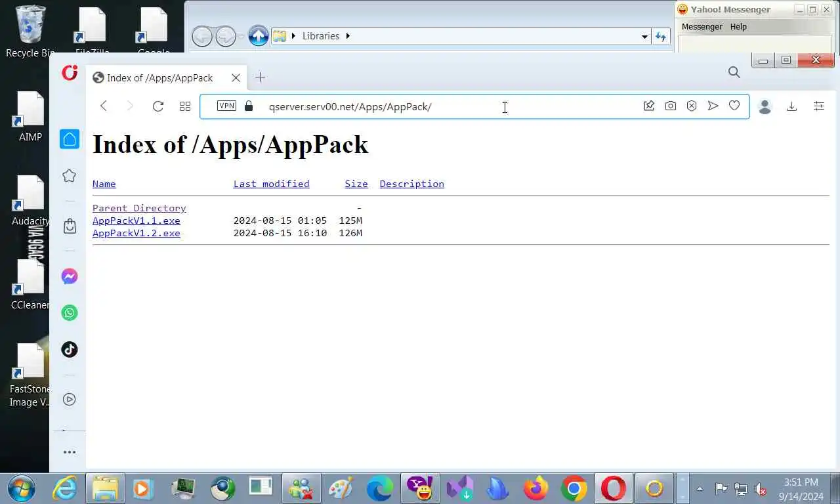Open the ad blocker shield settings
Viewport: 840px width, 504px height.
pyautogui.click(x=692, y=106)
